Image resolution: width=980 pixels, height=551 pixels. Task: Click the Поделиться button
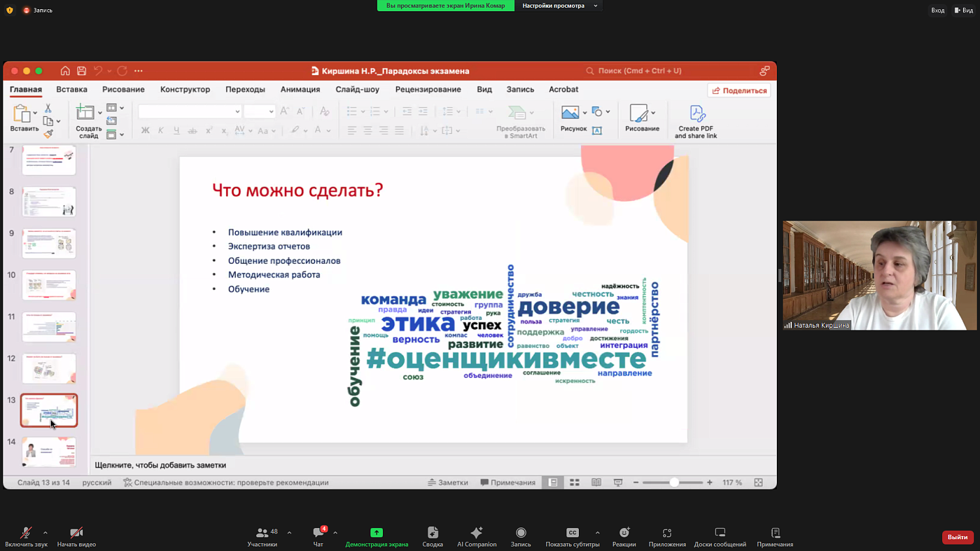739,90
